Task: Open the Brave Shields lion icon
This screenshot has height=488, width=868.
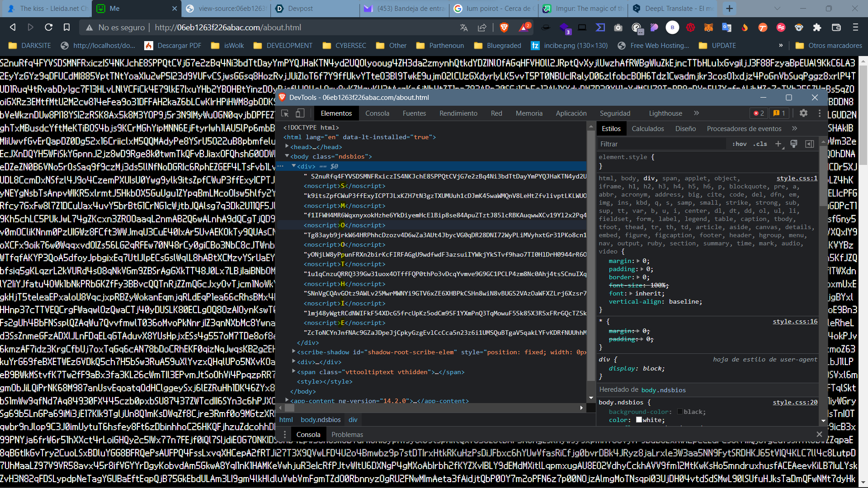Action: pyautogui.click(x=504, y=28)
